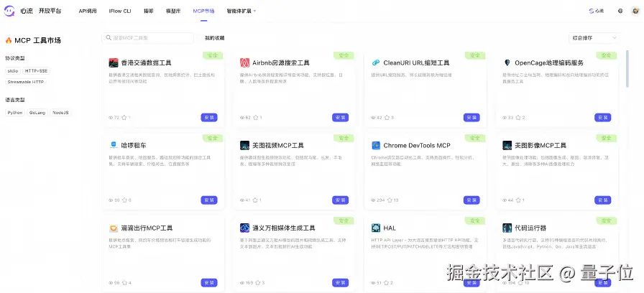Focus the 搜索MCP工具集 search field

point(147,38)
